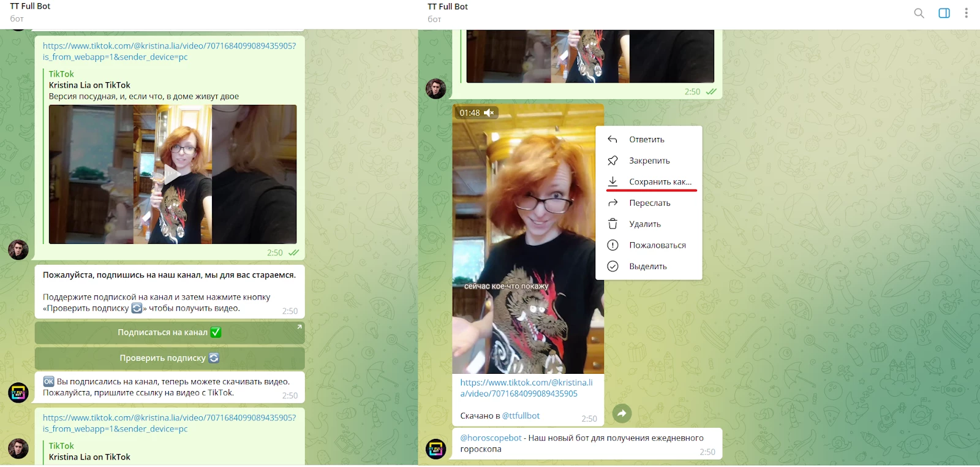This screenshot has height=467, width=980.
Task: Play the Kristina Lia TikTok preview video
Action: (x=172, y=175)
